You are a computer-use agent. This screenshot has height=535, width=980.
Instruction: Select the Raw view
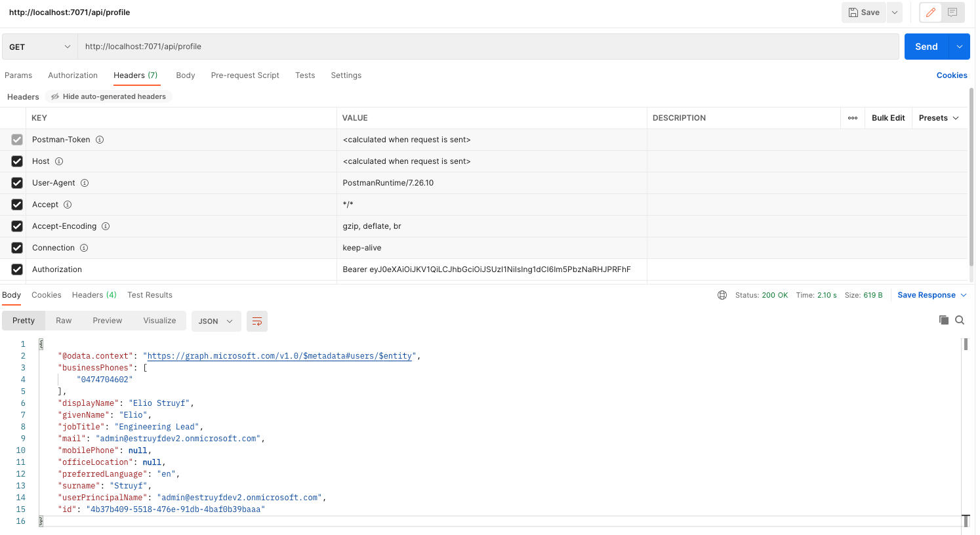(64, 321)
